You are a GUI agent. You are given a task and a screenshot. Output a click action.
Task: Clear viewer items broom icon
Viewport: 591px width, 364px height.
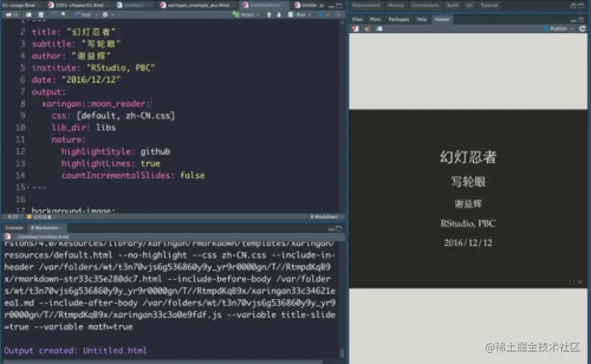(367, 28)
